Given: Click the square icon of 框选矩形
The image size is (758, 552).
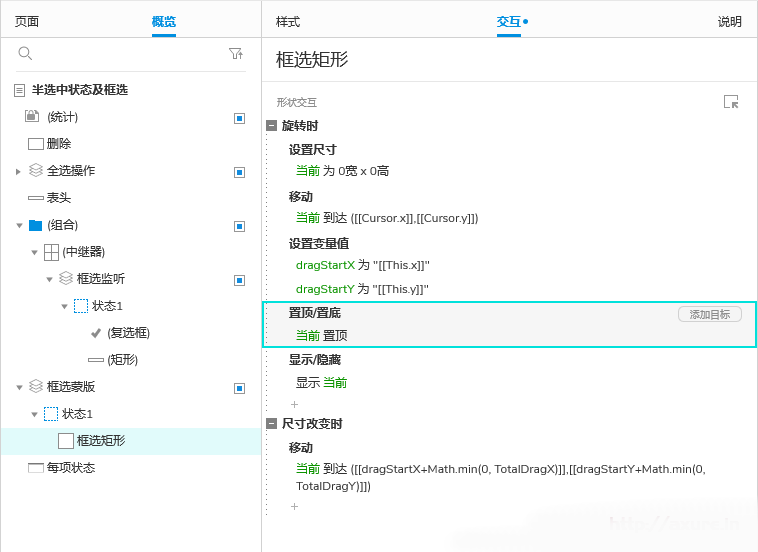Looking at the screenshot, I should [66, 441].
